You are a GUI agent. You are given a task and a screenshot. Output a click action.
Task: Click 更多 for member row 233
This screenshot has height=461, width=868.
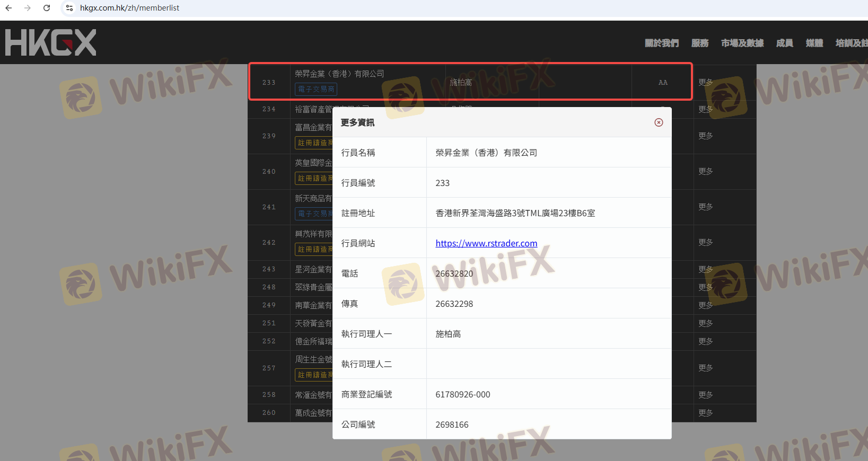tap(705, 82)
